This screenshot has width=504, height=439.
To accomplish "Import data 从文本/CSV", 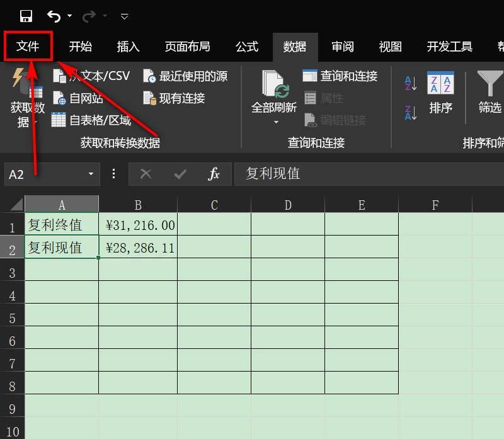I will click(91, 76).
